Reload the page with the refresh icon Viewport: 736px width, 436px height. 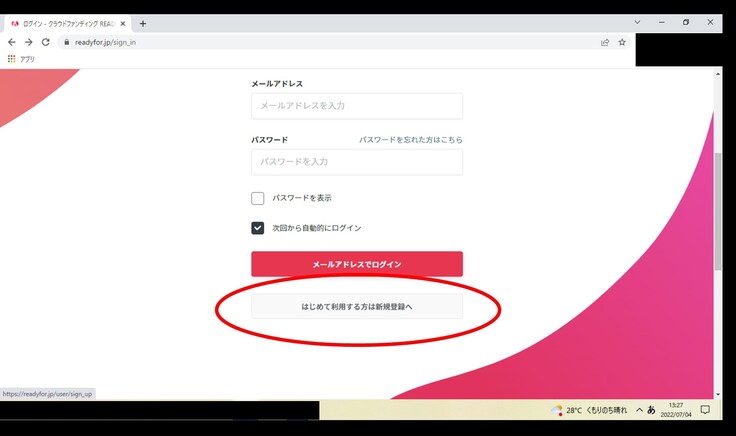click(x=46, y=42)
